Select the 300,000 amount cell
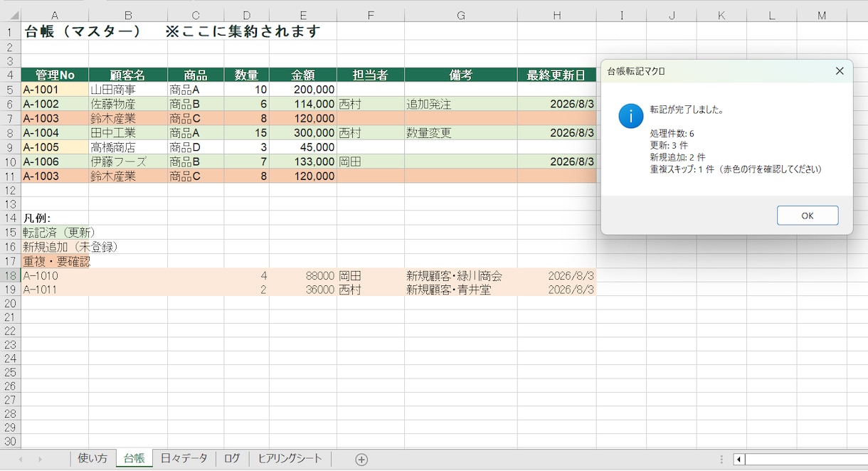 point(303,133)
